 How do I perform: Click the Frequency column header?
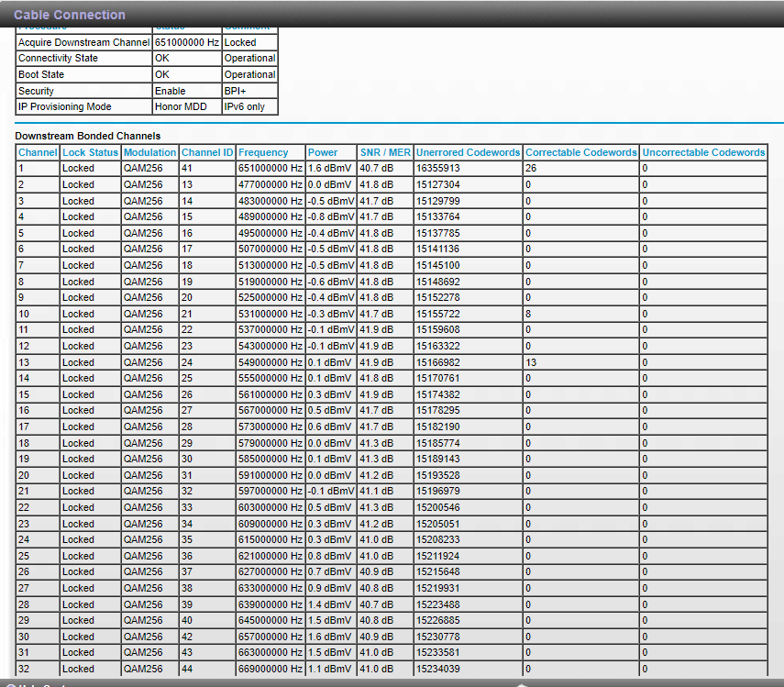click(x=263, y=152)
